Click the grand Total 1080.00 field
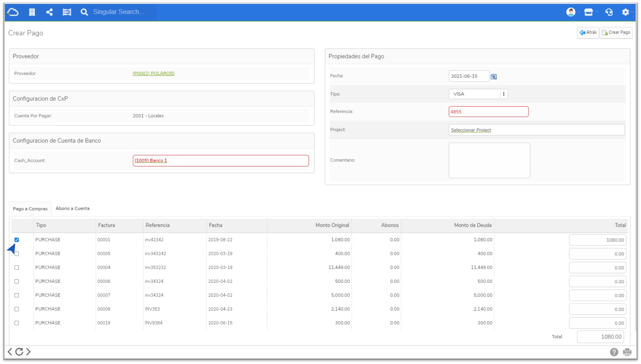 click(x=600, y=337)
